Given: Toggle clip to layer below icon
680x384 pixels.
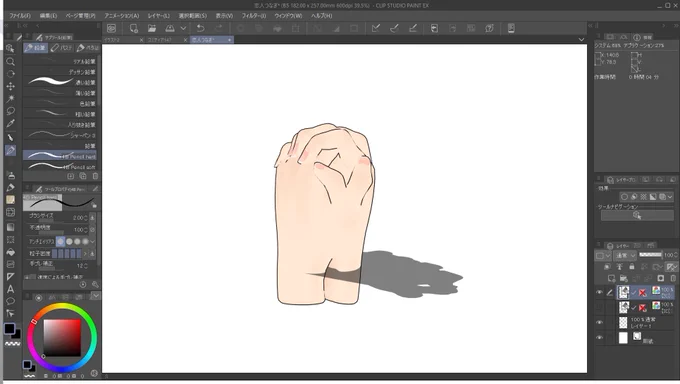Looking at the screenshot, I should (x=607, y=266).
